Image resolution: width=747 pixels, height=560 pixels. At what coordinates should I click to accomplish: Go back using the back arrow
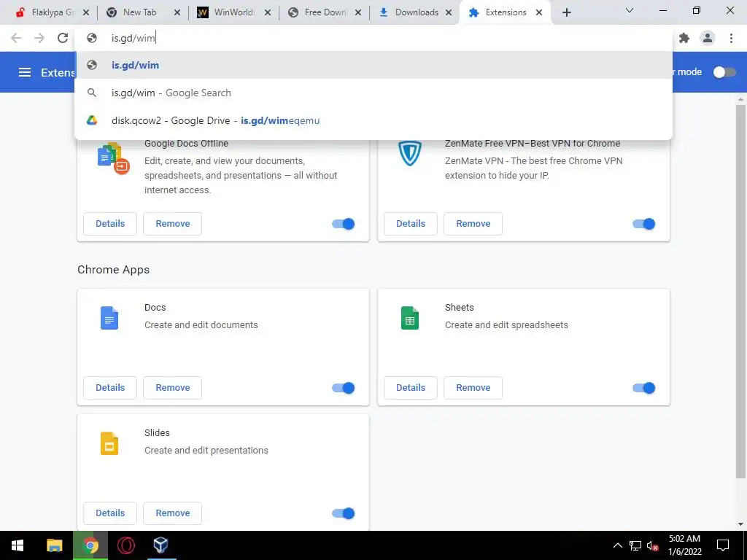(16, 38)
